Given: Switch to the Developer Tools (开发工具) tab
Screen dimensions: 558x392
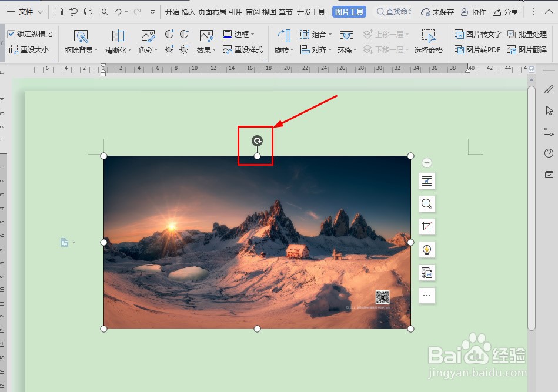Looking at the screenshot, I should point(310,12).
